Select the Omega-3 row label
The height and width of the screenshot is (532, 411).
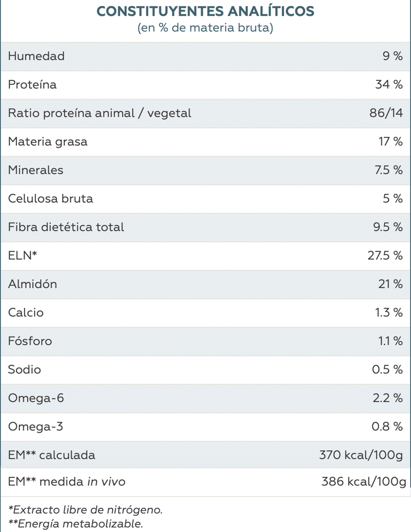point(36,427)
